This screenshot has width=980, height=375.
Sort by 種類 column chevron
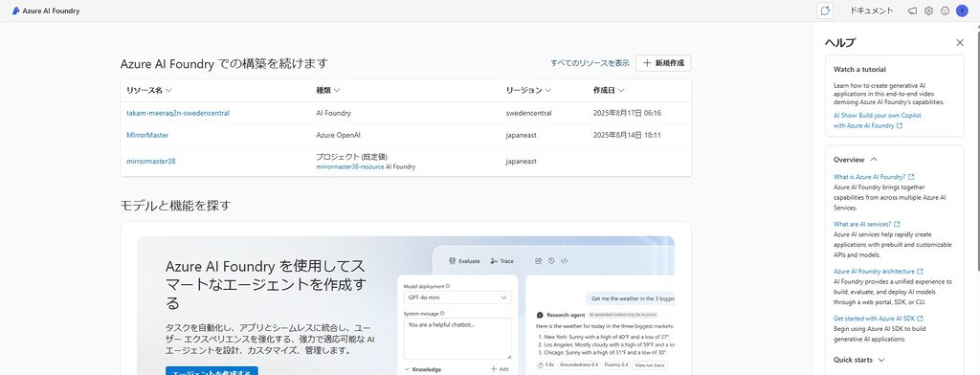click(337, 91)
